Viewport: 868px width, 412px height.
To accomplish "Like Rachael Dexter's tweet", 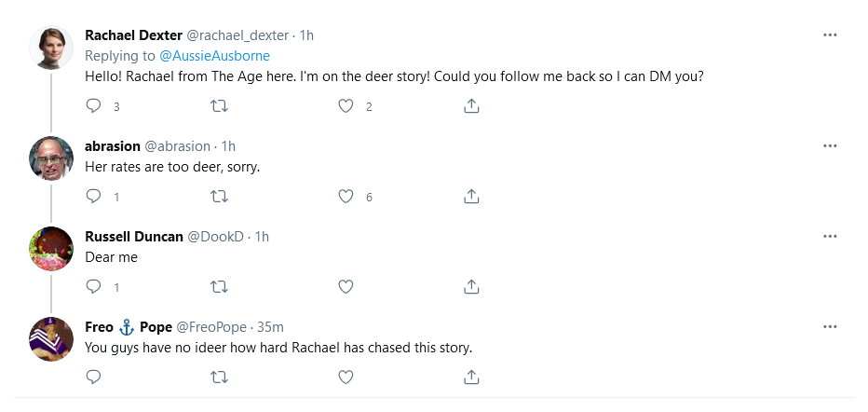I will 346,106.
